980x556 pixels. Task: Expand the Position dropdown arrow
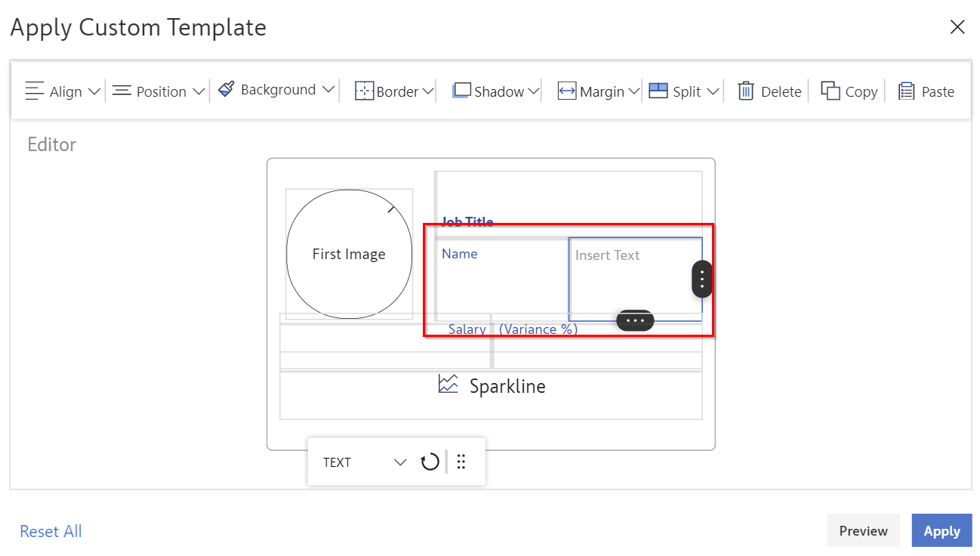pyautogui.click(x=199, y=91)
